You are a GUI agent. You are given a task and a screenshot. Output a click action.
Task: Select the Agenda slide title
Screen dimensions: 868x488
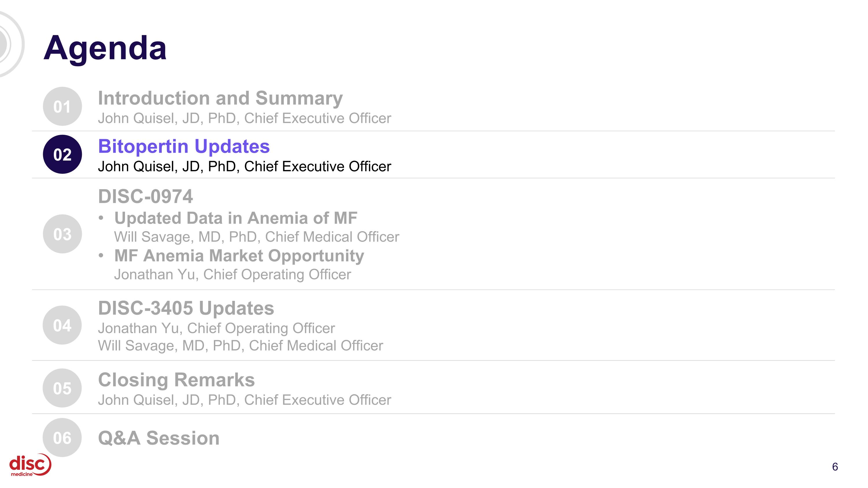105,48
